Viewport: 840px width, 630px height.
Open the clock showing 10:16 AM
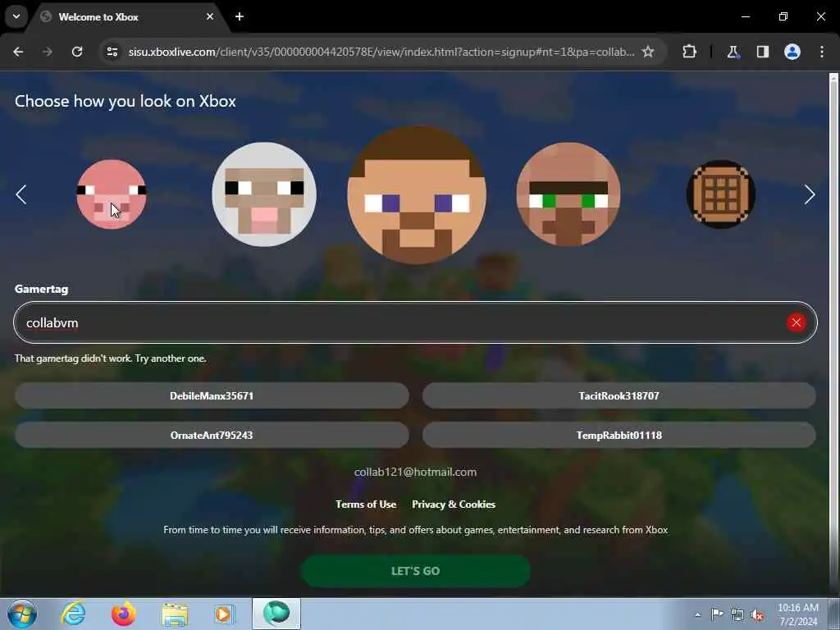[798, 614]
